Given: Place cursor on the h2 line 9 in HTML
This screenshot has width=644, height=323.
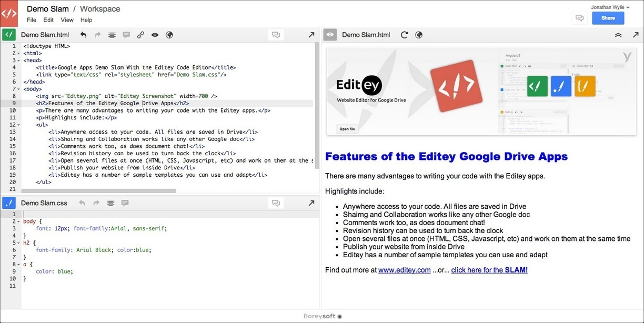Looking at the screenshot, I should tap(168, 103).
